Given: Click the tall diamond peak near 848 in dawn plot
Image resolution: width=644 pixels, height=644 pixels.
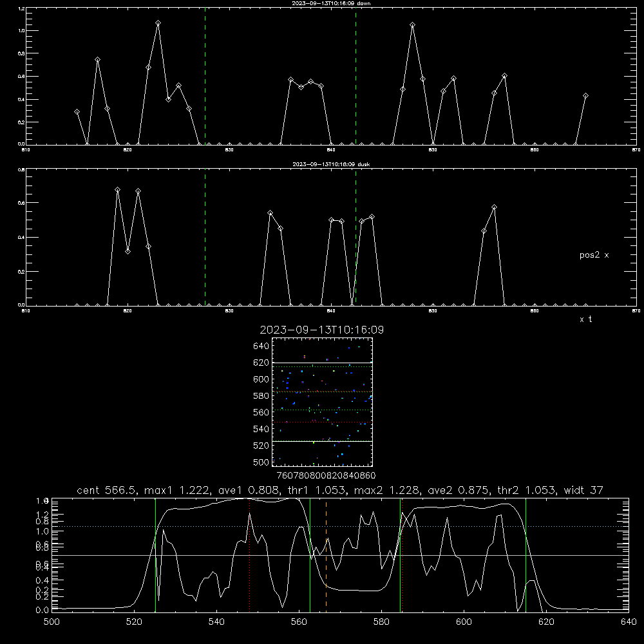Looking at the screenshot, I should 412,25.
